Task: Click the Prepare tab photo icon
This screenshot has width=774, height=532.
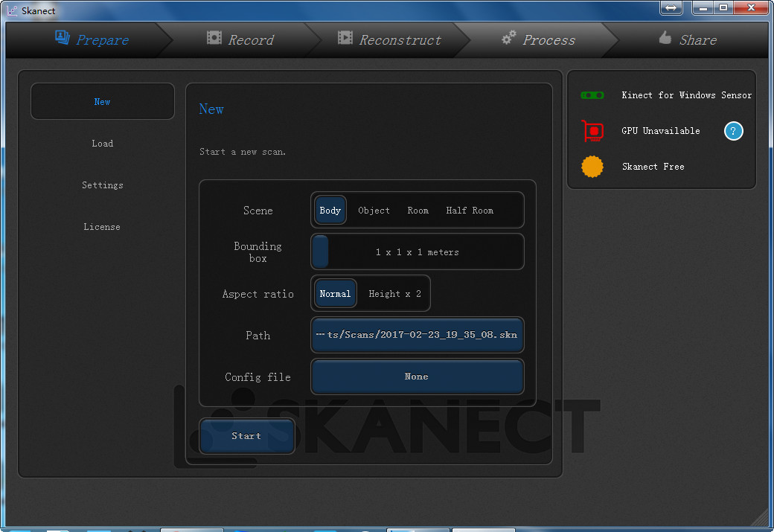Action: click(63, 37)
